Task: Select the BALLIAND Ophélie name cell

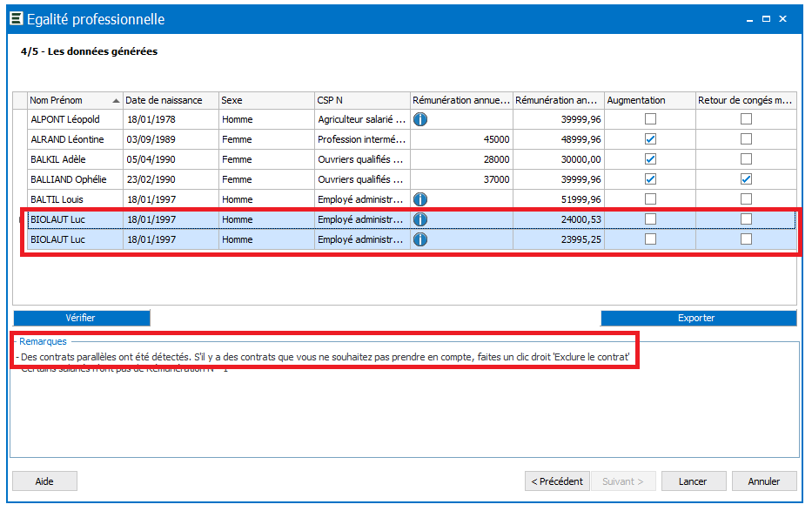Action: (75, 179)
